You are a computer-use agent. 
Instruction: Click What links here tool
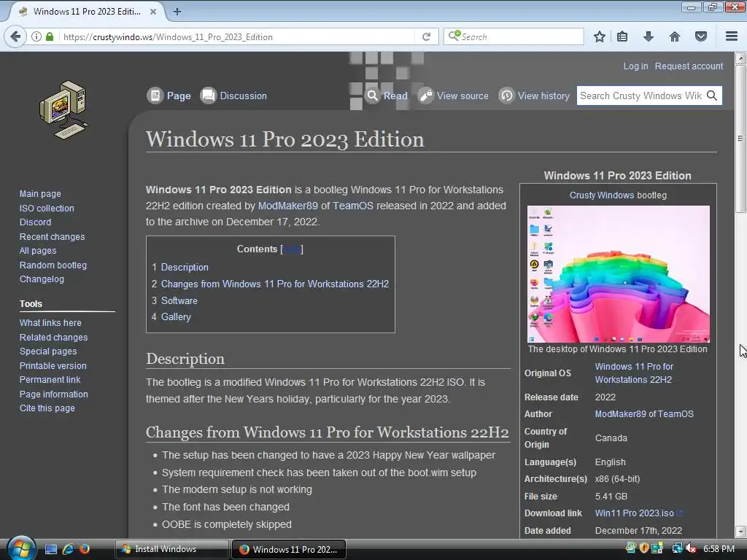pos(50,323)
